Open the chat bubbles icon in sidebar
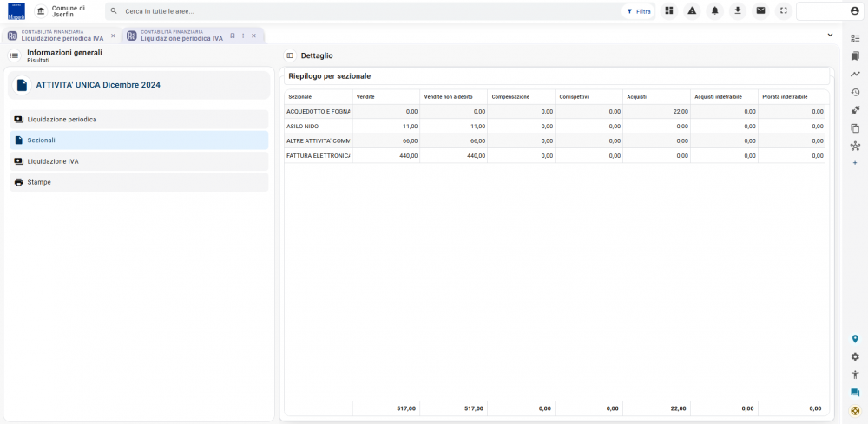 (855, 393)
